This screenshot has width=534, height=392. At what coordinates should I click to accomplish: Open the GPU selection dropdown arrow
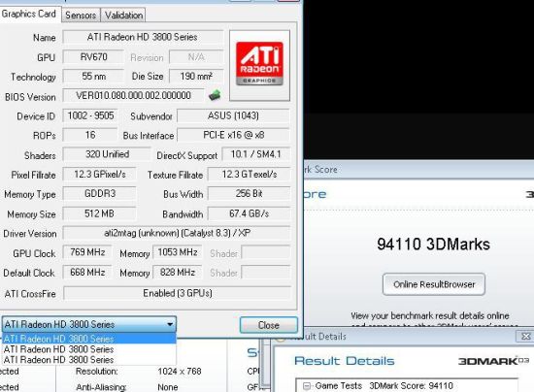(x=170, y=324)
